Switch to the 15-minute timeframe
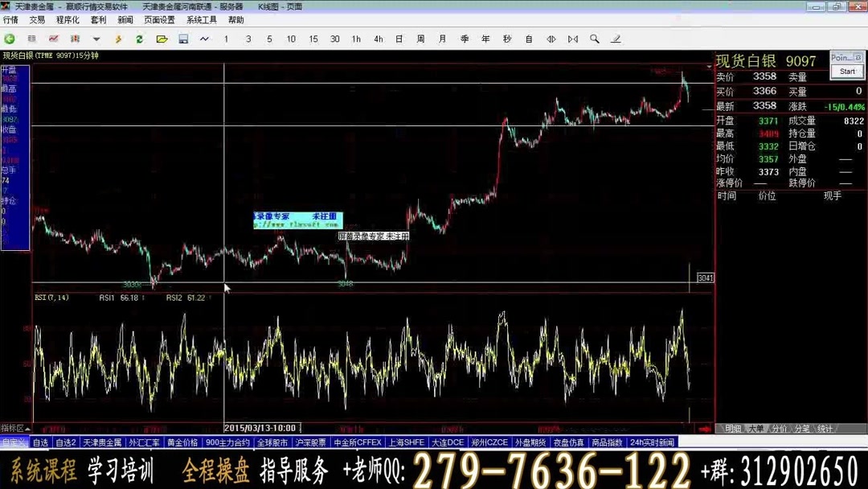The height and width of the screenshot is (489, 868). point(313,38)
